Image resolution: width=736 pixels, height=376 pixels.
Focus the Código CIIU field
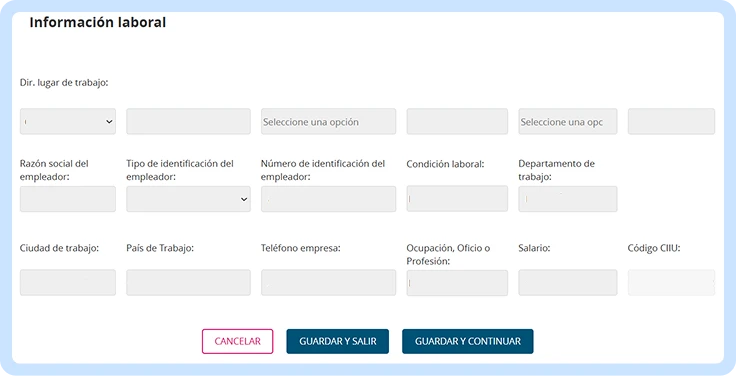[x=671, y=283]
